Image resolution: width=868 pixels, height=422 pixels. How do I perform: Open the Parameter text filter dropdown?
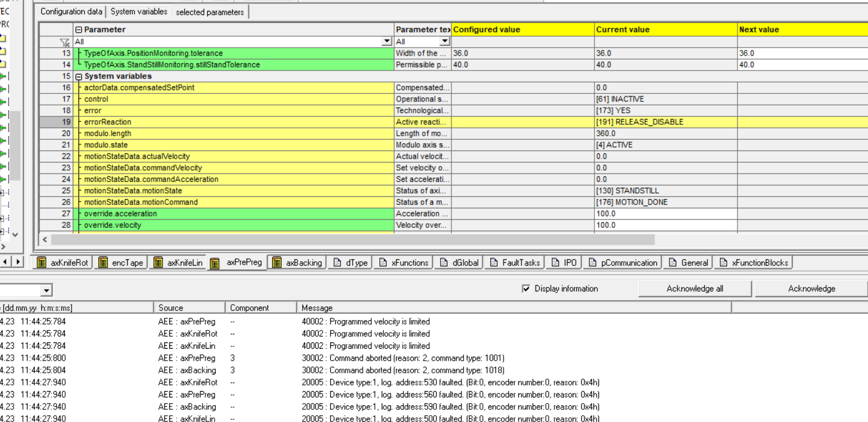445,42
